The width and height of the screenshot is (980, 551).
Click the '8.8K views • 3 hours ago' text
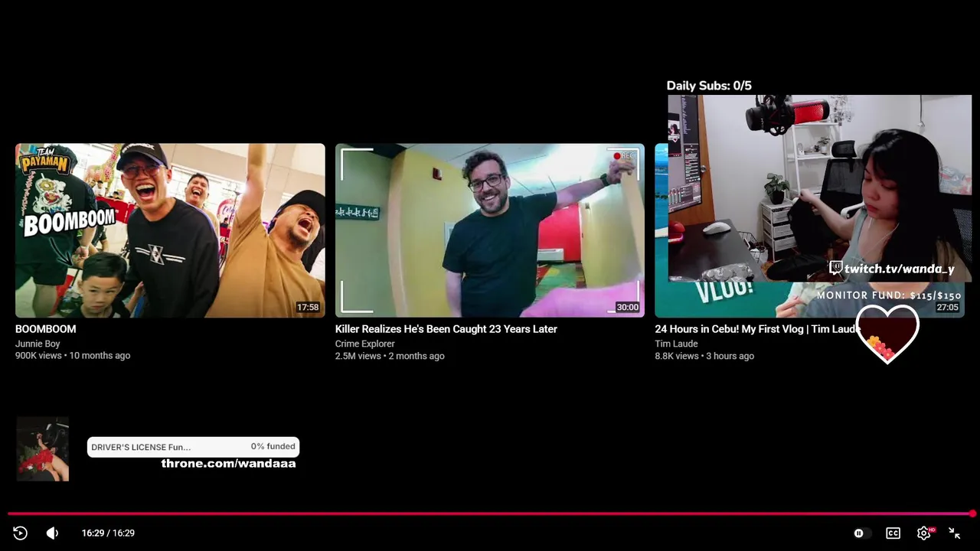point(704,356)
